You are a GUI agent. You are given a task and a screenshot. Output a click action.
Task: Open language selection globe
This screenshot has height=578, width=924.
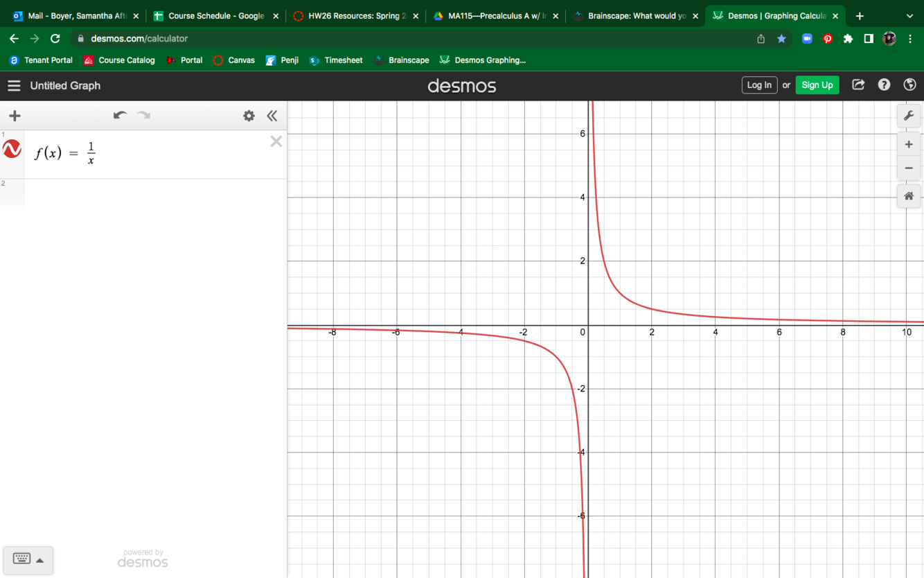click(x=910, y=85)
